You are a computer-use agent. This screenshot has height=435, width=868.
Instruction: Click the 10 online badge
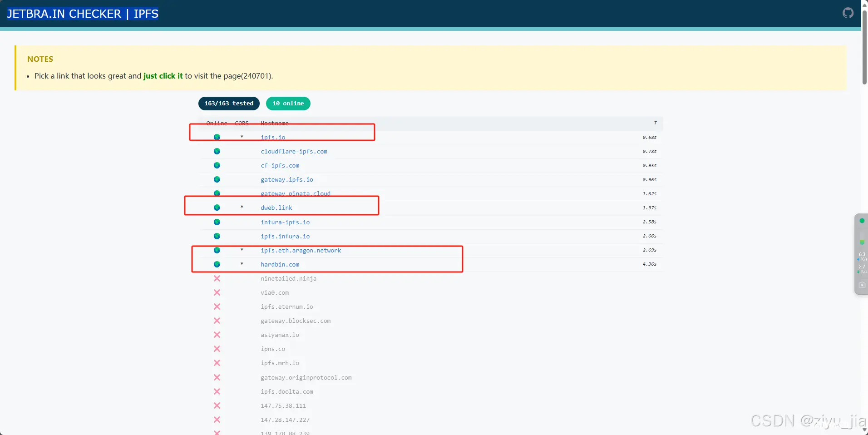(288, 104)
